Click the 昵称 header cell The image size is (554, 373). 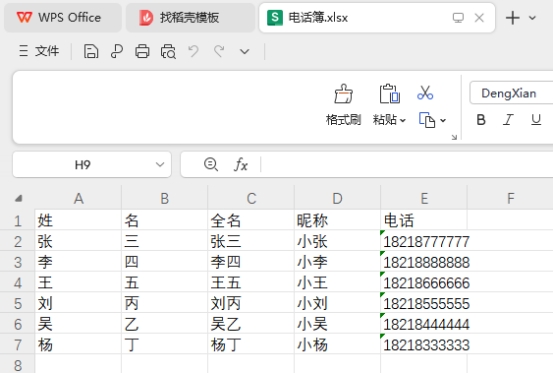[x=337, y=221]
